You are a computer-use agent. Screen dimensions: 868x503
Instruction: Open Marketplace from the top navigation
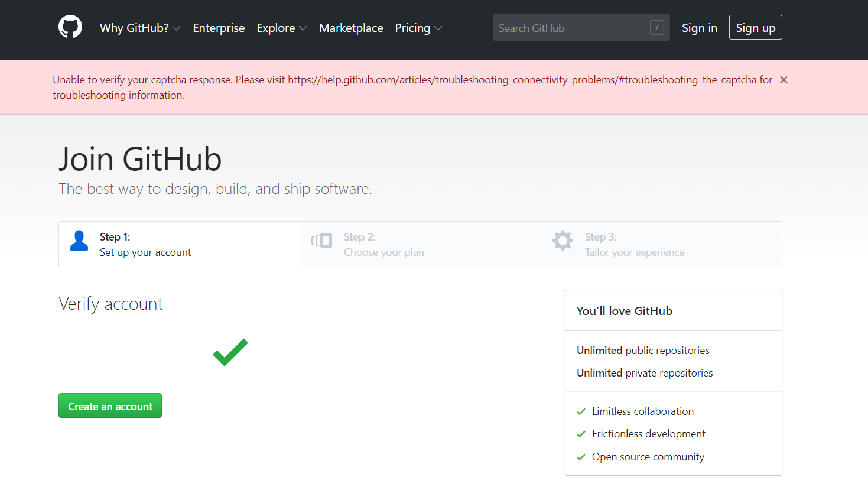point(351,28)
